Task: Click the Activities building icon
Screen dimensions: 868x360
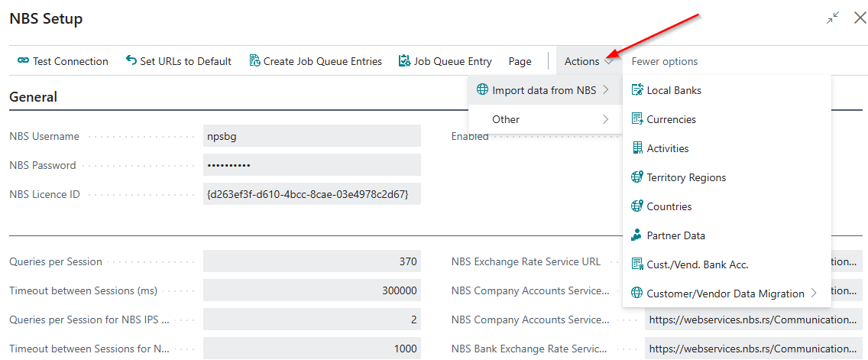Action: click(636, 148)
